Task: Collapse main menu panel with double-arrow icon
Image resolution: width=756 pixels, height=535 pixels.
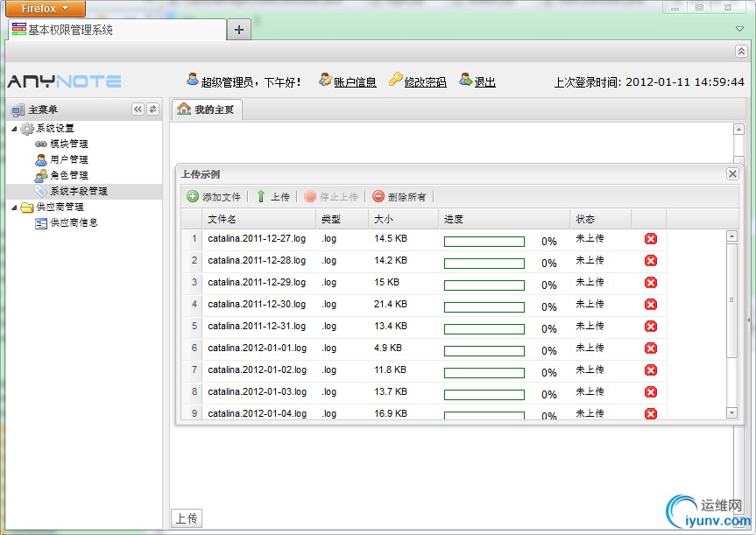Action: click(138, 109)
